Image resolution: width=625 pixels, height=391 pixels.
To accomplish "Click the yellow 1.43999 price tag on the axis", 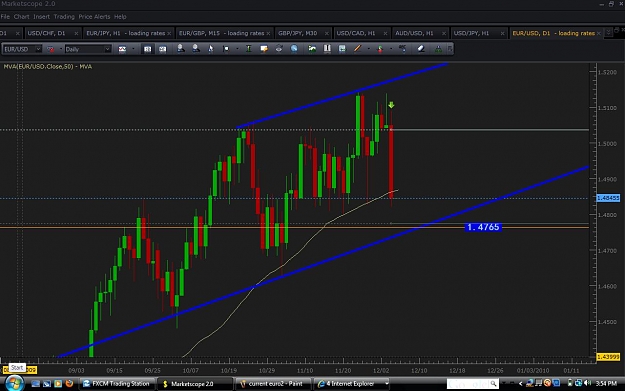I will [608, 357].
